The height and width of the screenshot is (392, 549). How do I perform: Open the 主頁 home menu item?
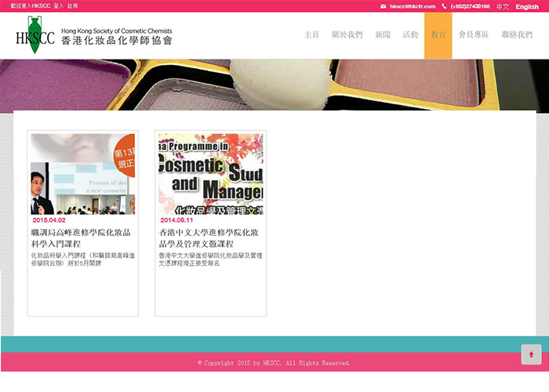[311, 35]
